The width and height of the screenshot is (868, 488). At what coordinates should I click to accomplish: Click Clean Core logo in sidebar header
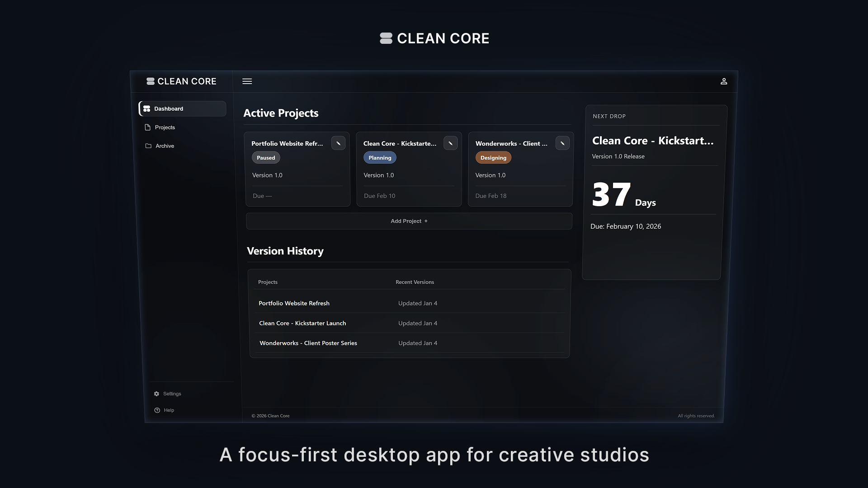pos(181,81)
